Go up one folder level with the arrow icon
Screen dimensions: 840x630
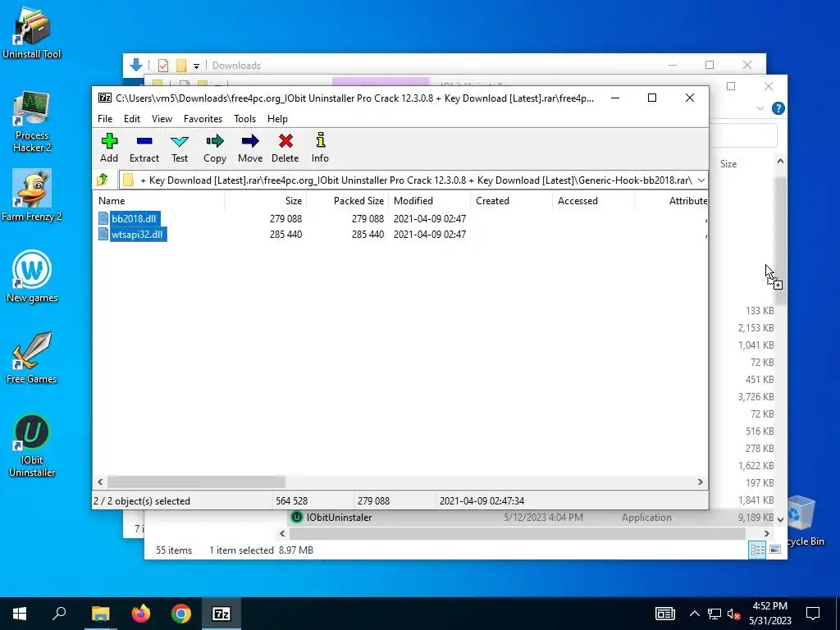(103, 180)
